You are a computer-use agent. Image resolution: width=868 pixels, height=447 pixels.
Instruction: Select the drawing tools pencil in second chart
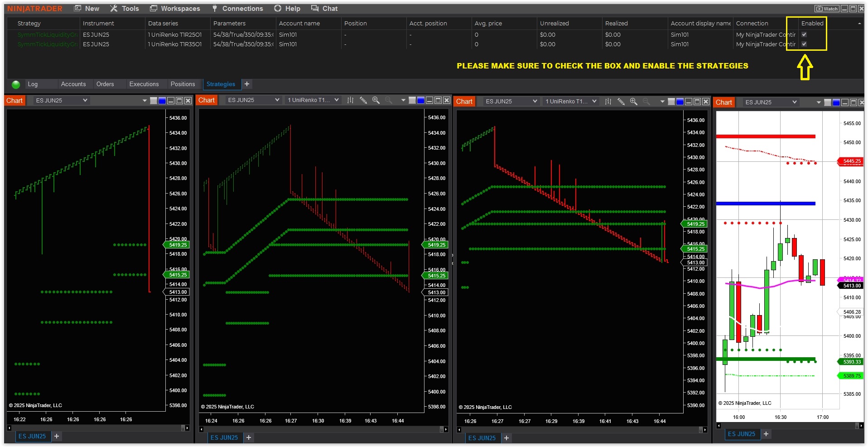tap(363, 100)
